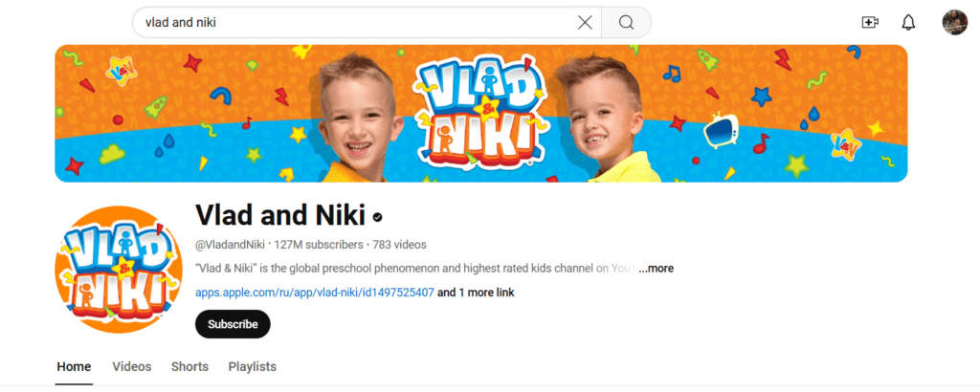Open the notifications bell
The width and height of the screenshot is (980, 392).
point(908,23)
